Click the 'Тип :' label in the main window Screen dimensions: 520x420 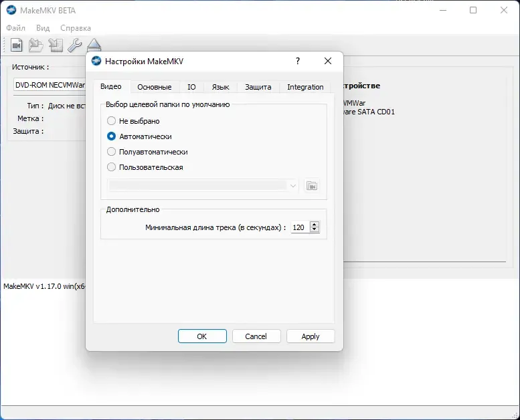(35, 106)
